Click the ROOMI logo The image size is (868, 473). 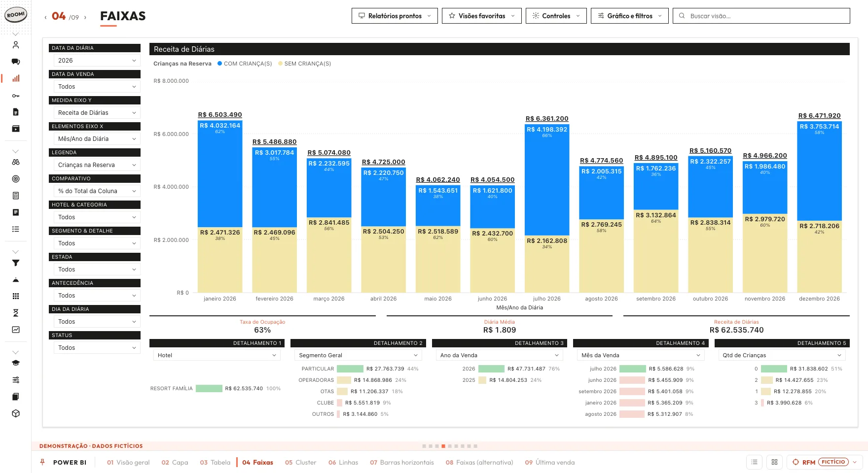pyautogui.click(x=16, y=15)
